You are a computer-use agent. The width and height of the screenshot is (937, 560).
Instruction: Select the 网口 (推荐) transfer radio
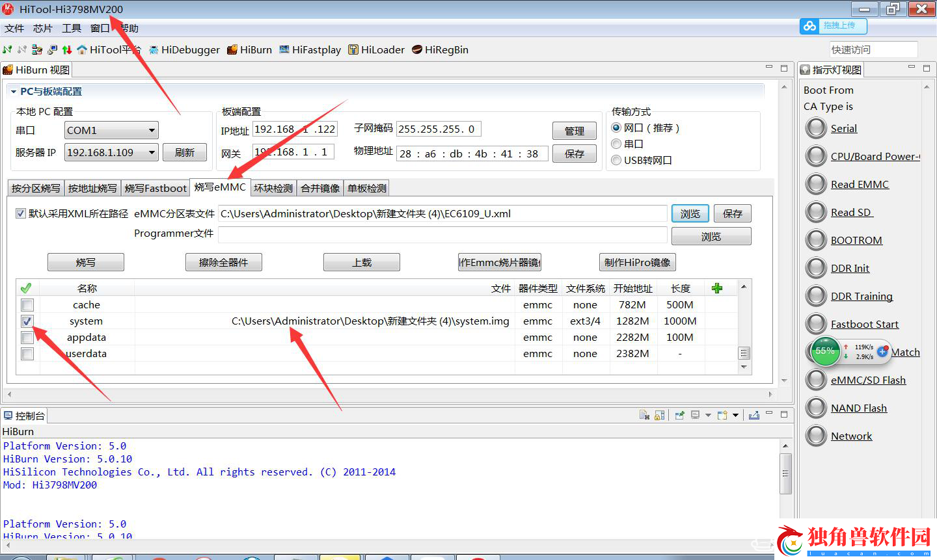(616, 127)
